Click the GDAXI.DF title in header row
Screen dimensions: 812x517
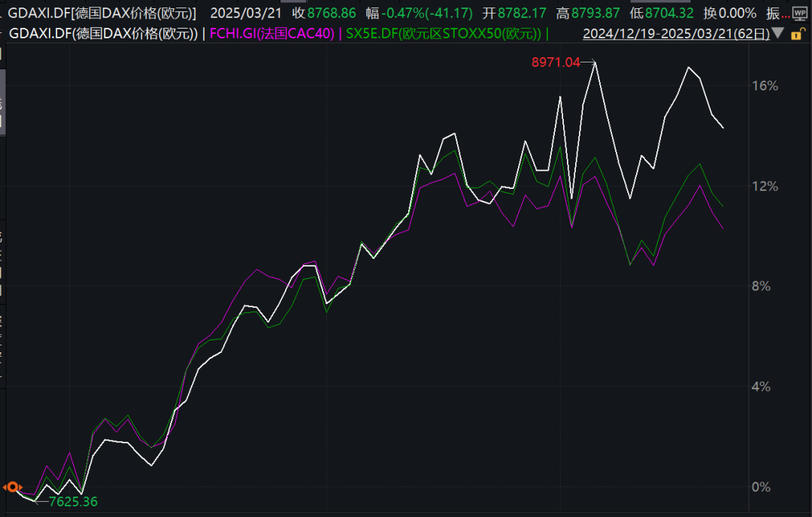tap(101, 13)
